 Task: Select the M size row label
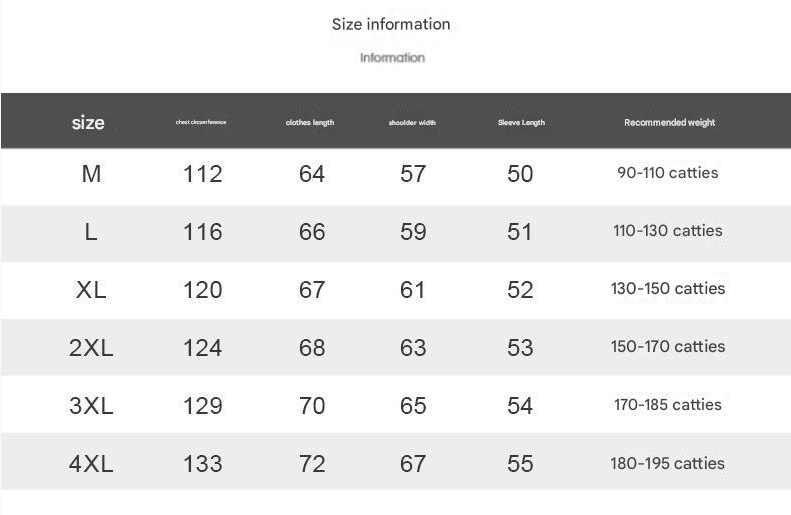(91, 174)
